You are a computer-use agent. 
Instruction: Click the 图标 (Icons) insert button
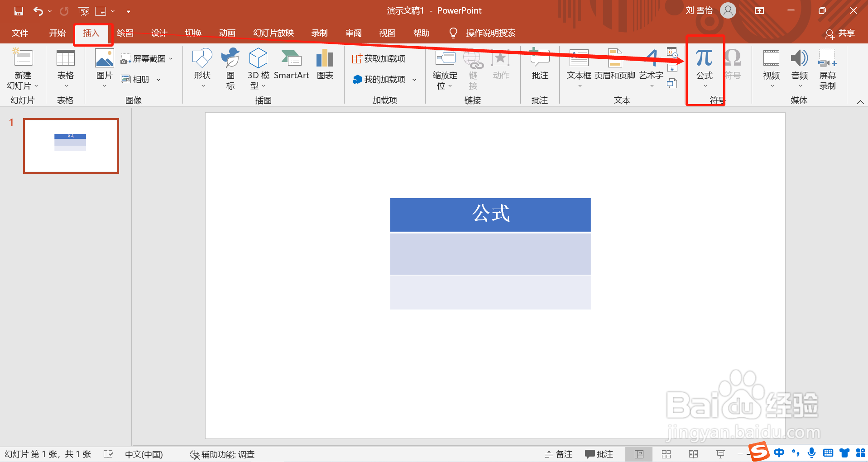pos(230,69)
